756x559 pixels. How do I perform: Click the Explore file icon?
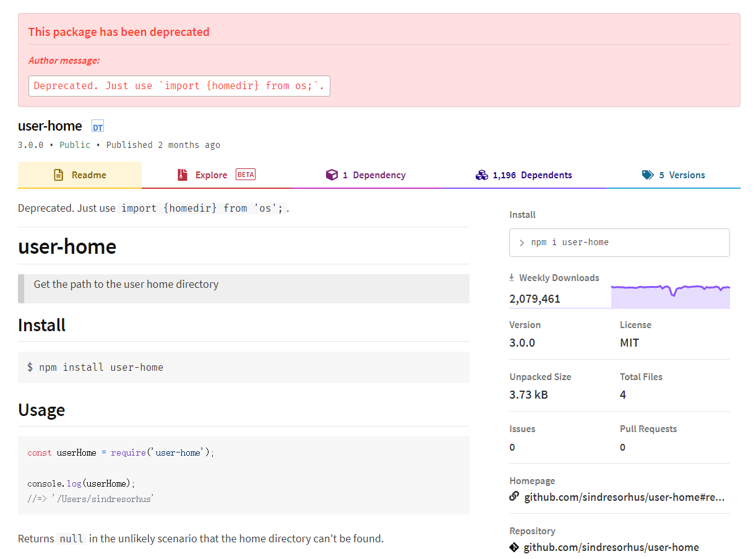point(182,175)
